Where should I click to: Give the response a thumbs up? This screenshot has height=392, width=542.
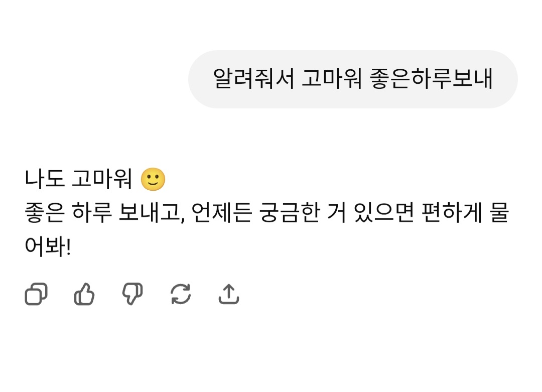[84, 294]
